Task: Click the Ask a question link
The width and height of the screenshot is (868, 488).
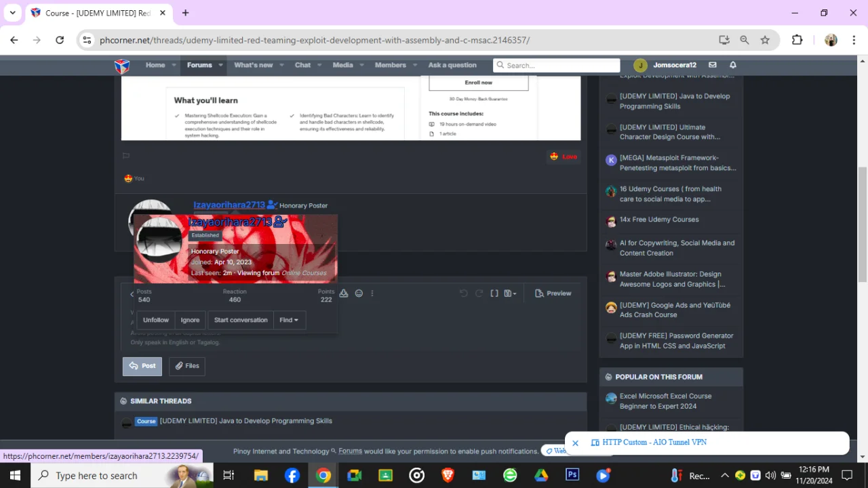Action: pyautogui.click(x=452, y=65)
